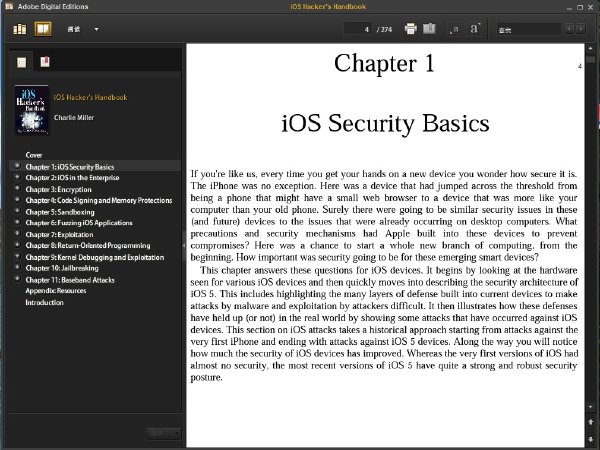The image size is (600, 450).
Task: Expand Chapter 9: Kernel Debugging node
Action: click(x=17, y=256)
